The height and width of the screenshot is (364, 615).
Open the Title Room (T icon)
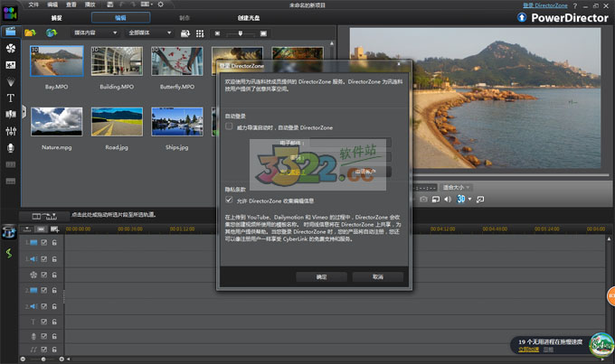(11, 97)
